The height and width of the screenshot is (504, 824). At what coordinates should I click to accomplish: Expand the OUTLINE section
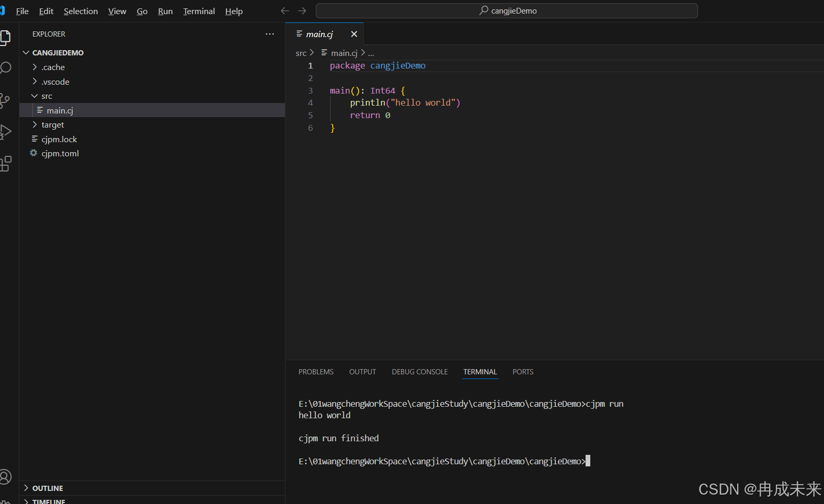point(26,488)
